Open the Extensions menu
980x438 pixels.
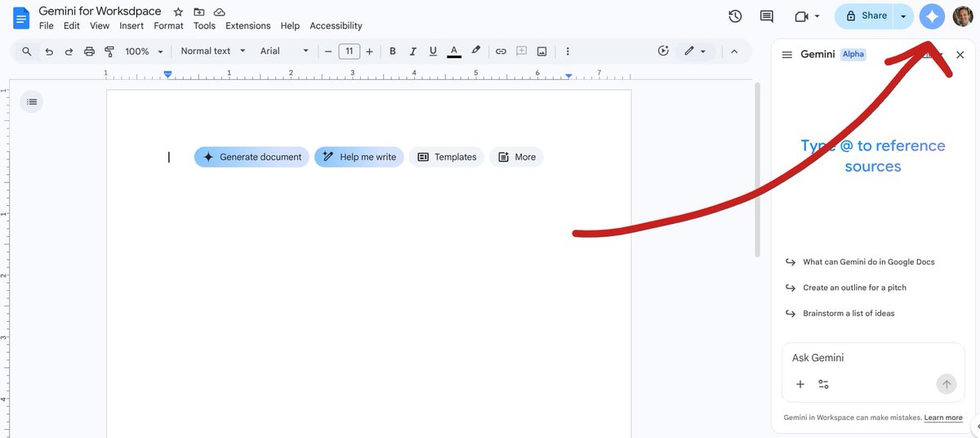coord(248,26)
